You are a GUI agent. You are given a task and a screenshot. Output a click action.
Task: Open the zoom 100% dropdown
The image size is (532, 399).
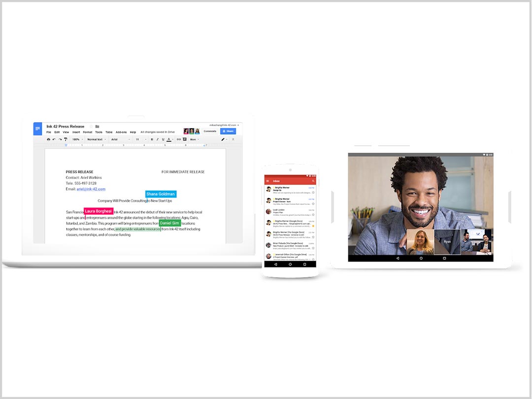point(77,139)
